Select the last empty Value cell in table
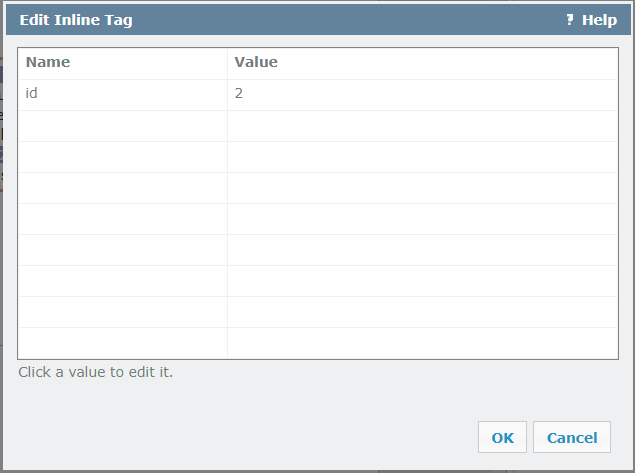Screen dimensions: 635x473 tap(422, 342)
